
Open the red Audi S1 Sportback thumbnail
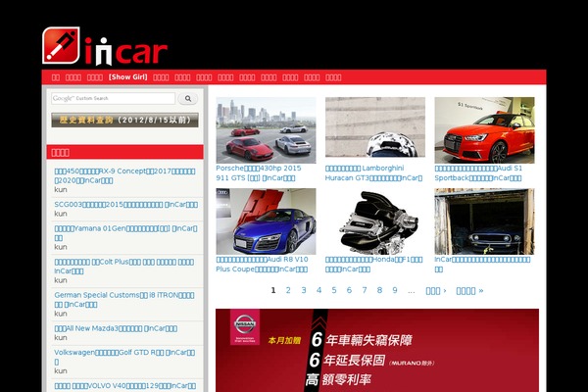coord(484,130)
